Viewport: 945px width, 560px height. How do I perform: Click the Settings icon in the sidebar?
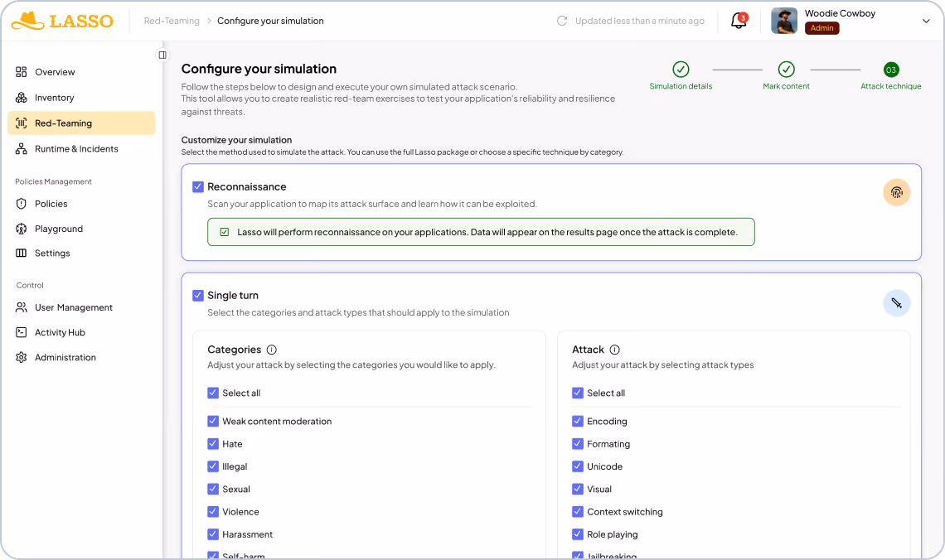pos(20,253)
